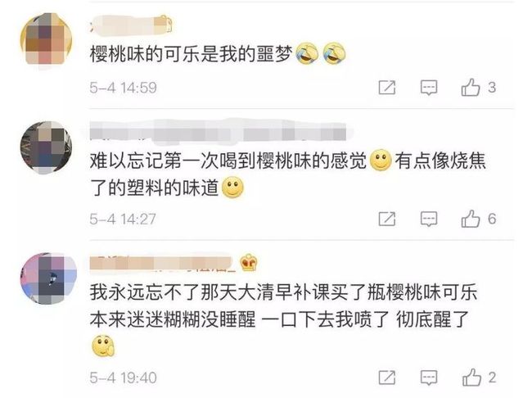
Task: Reply to the 14:27 comment
Action: point(429,219)
